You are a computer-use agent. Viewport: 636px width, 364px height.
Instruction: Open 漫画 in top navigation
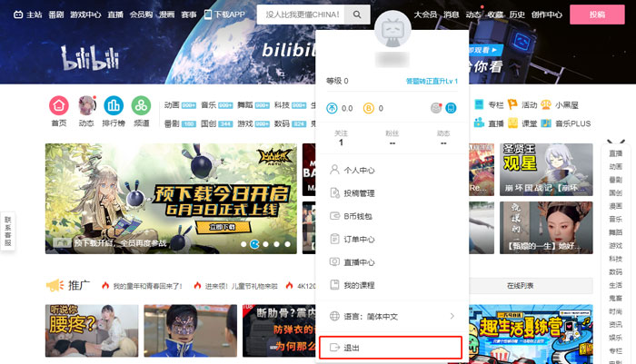pyautogui.click(x=166, y=15)
